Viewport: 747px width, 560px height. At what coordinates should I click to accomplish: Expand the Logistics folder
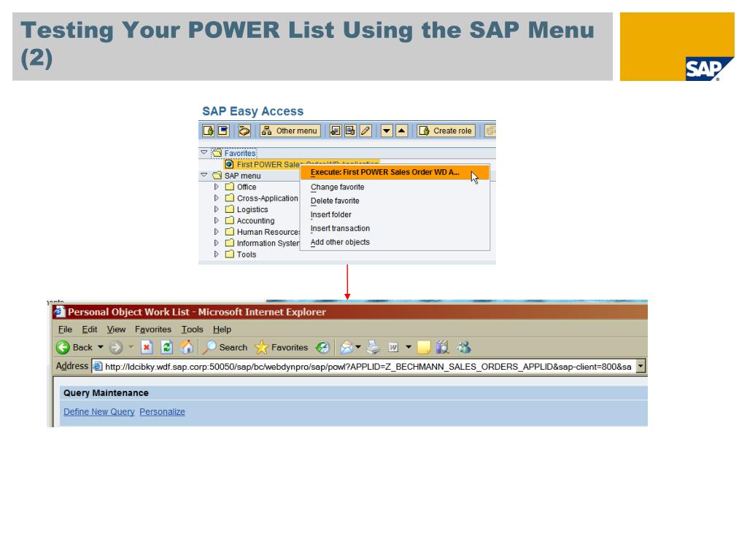click(216, 209)
